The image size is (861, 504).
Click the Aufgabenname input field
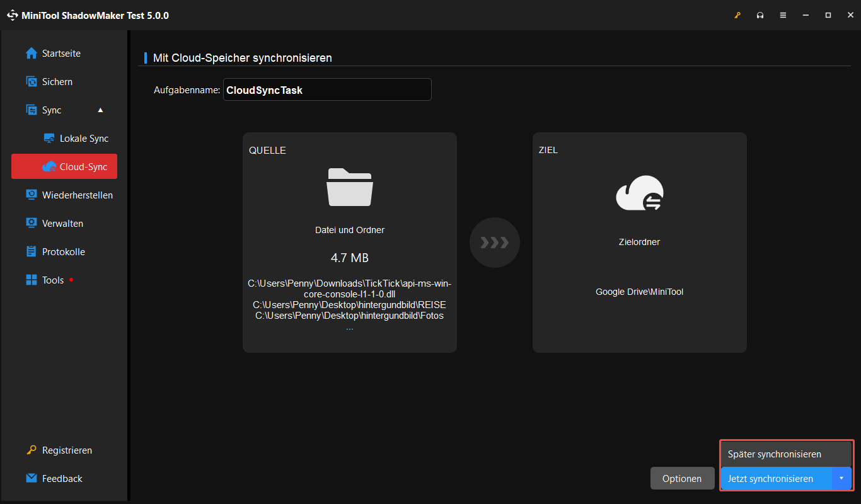(327, 89)
